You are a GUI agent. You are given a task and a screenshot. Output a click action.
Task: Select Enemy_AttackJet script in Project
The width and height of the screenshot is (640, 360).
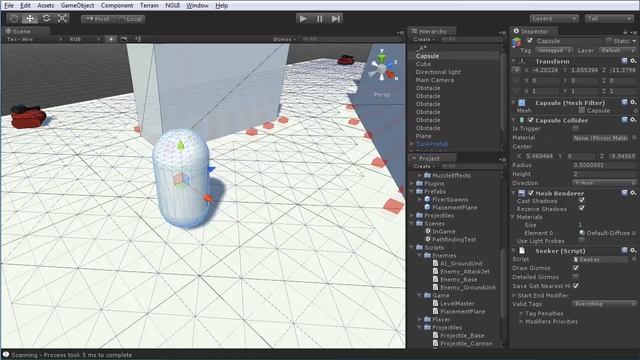464,271
